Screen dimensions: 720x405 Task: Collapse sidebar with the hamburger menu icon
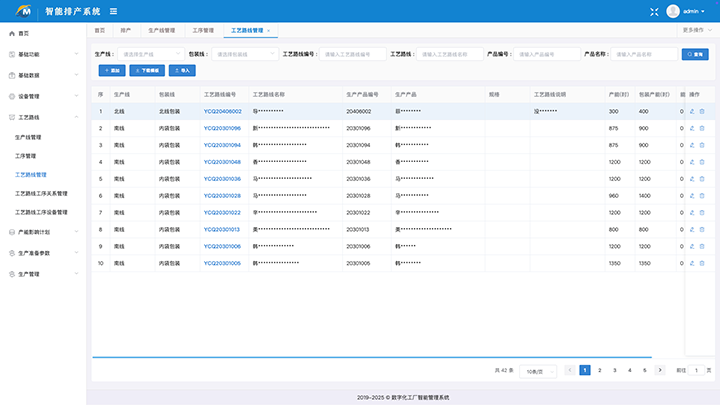pyautogui.click(x=113, y=11)
